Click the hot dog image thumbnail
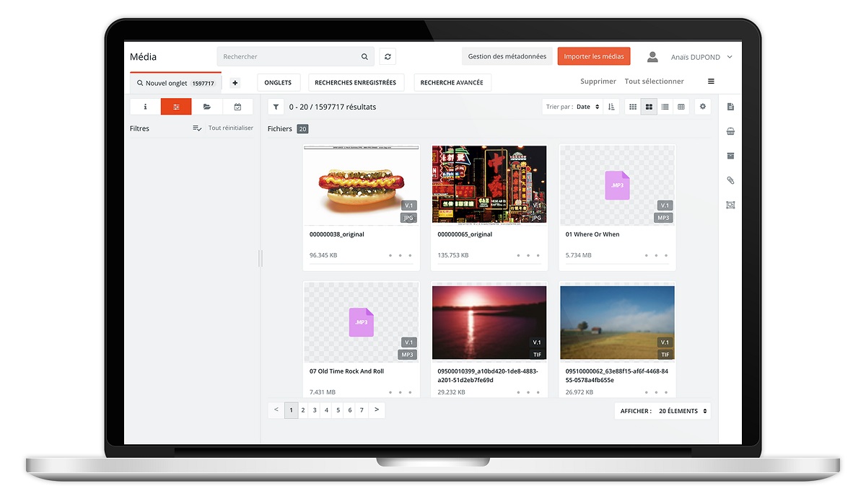 tap(361, 185)
